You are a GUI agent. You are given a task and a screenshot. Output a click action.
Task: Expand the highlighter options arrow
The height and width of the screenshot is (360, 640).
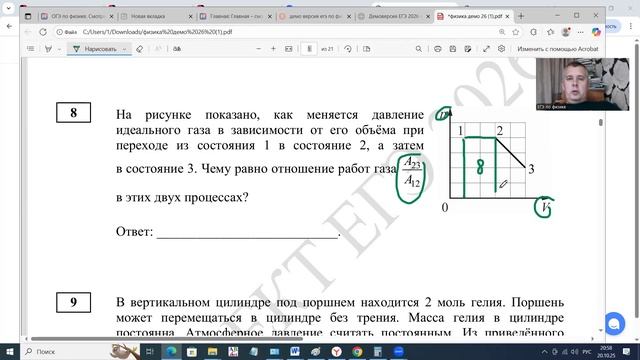pos(60,49)
